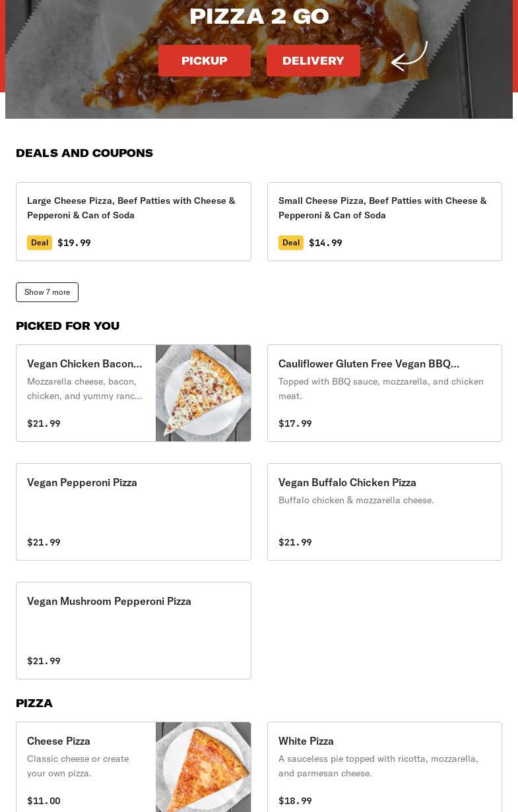This screenshot has width=518, height=812.
Task: Expand deals with Show 7 more
Action: [x=47, y=292]
